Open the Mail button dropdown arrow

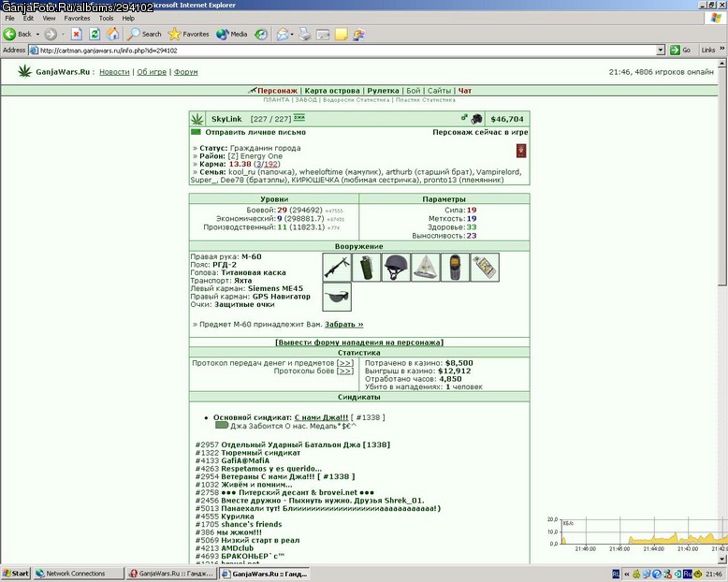click(292, 35)
